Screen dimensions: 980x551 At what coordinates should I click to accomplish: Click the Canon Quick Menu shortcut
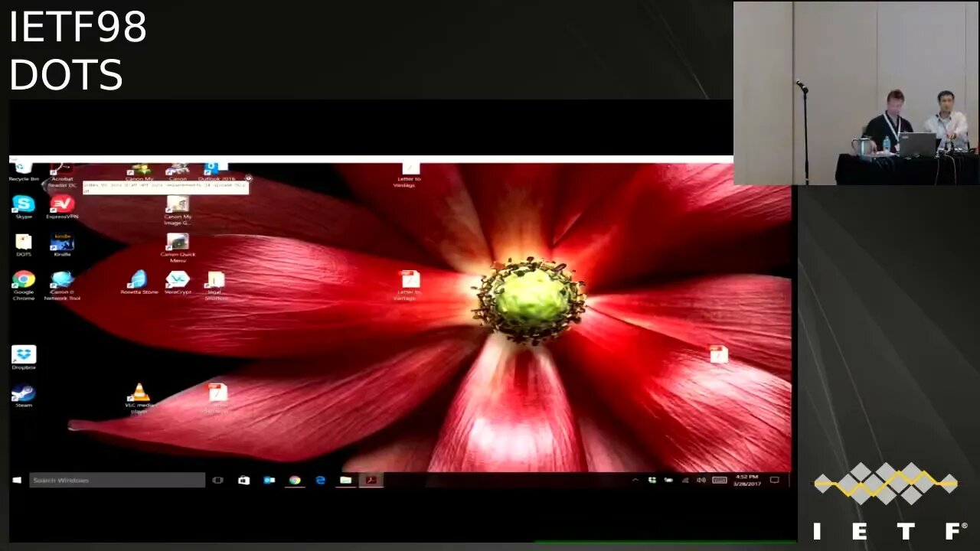[x=178, y=248]
